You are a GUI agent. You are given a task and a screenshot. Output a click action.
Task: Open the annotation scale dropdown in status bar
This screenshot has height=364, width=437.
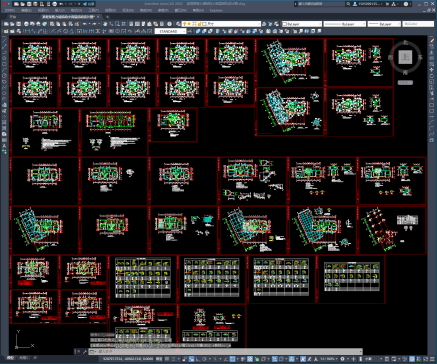click(x=329, y=359)
